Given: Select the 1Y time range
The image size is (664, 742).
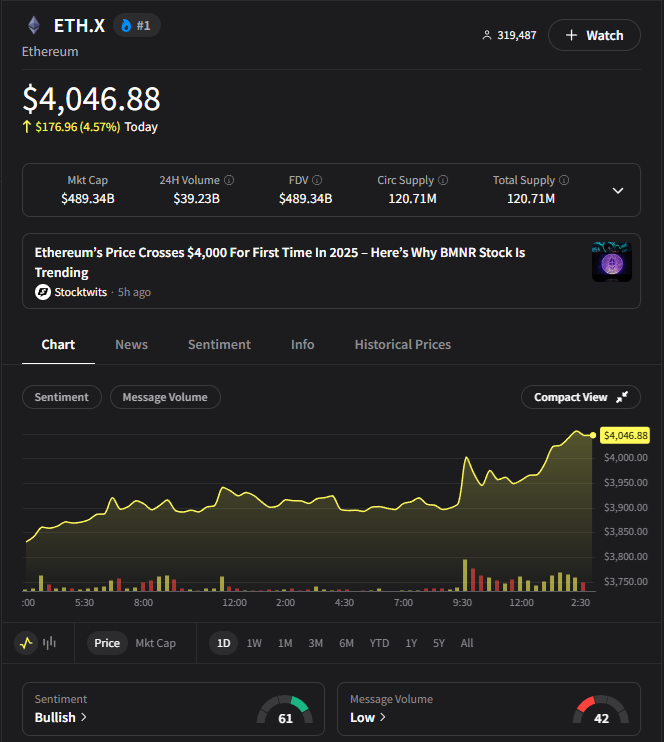Looking at the screenshot, I should (411, 643).
